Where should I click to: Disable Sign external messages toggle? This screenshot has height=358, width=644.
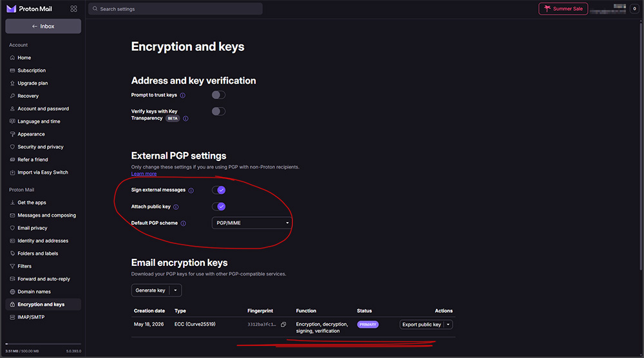point(218,190)
